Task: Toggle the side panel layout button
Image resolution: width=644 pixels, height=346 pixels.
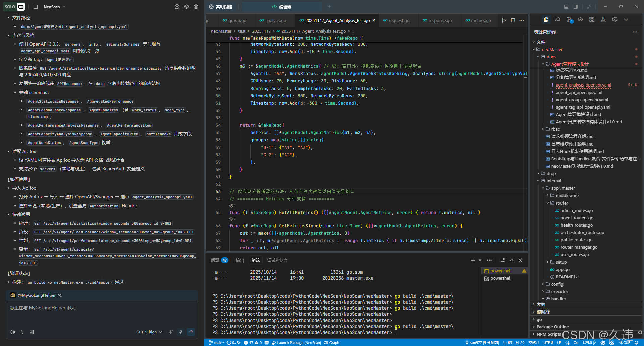Action: (x=576, y=7)
